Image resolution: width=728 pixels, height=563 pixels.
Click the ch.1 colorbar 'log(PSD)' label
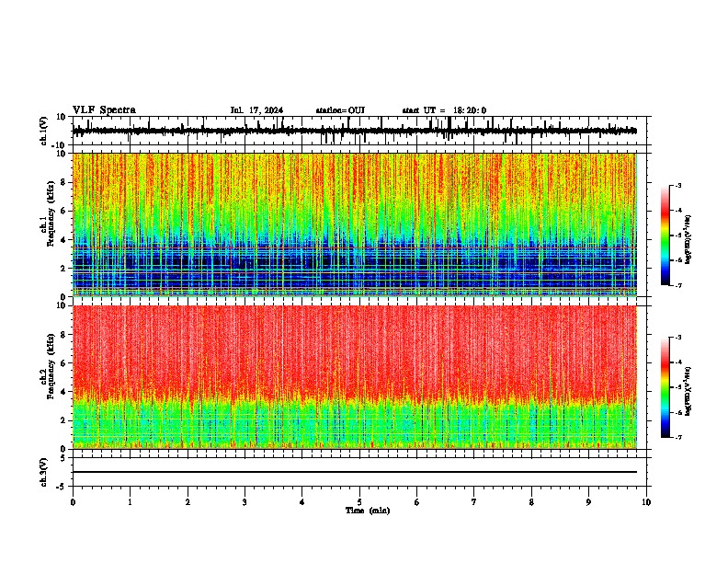click(688, 240)
